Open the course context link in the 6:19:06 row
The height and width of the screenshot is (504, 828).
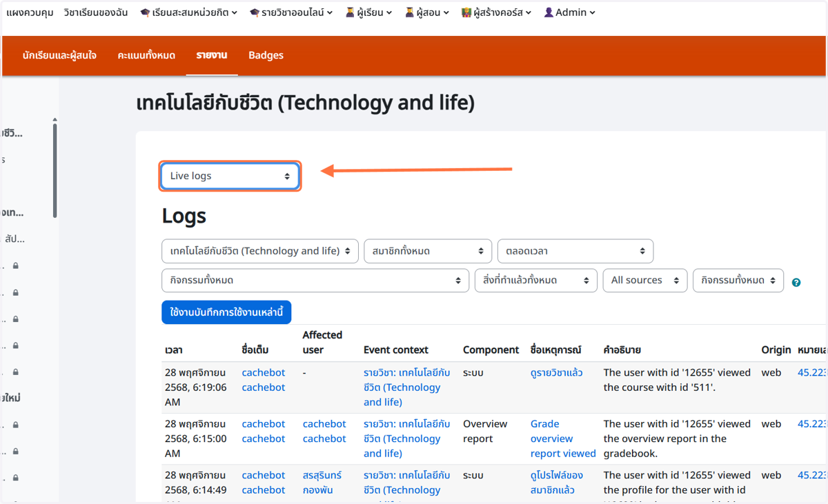tap(406, 387)
